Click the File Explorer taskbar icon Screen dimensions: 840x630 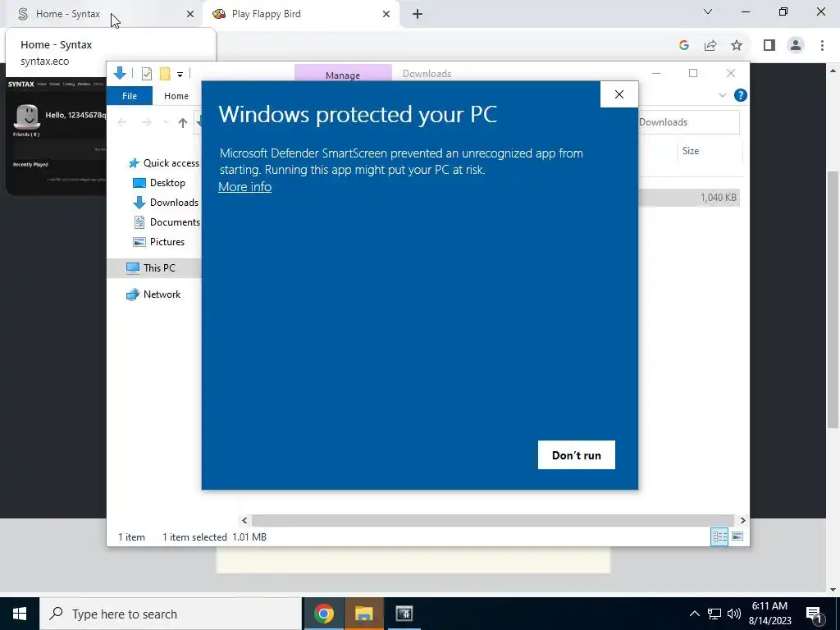click(363, 614)
